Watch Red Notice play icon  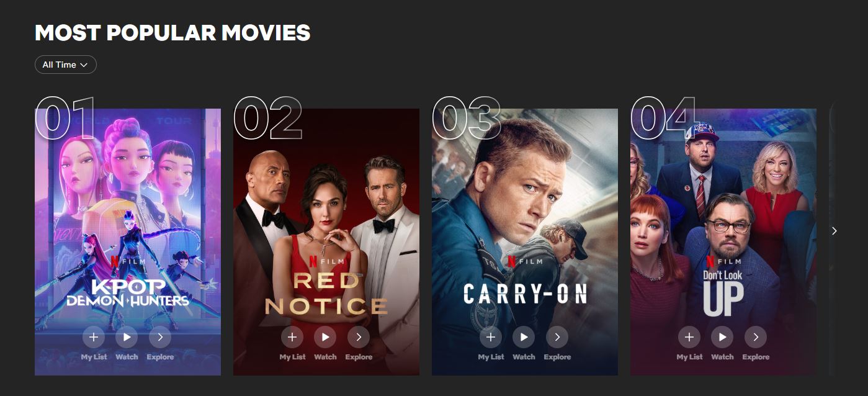point(325,337)
